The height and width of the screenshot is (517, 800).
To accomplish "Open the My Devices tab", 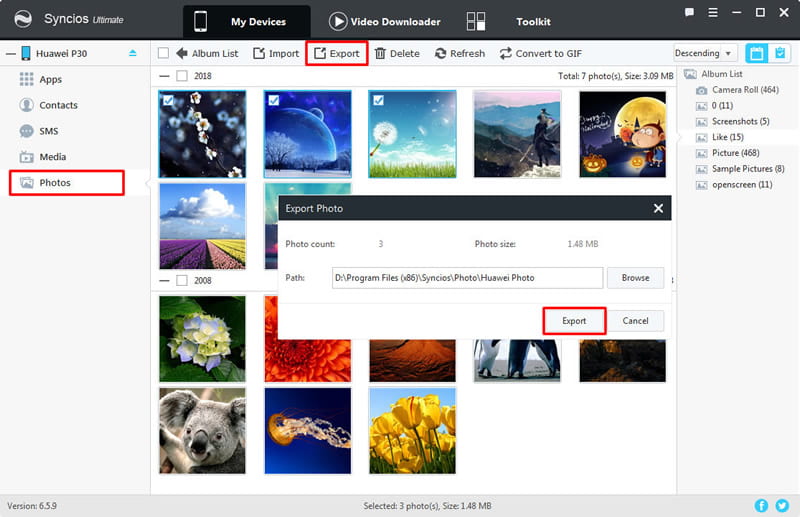I will (x=247, y=21).
